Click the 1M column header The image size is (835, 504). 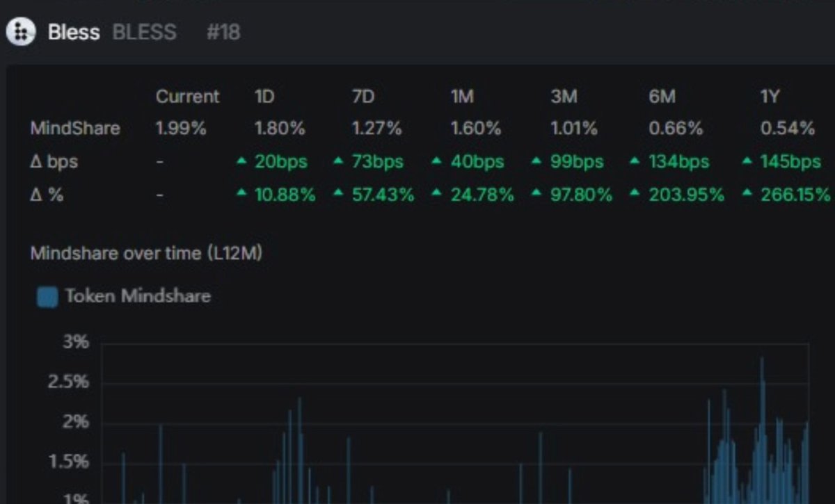(x=461, y=97)
